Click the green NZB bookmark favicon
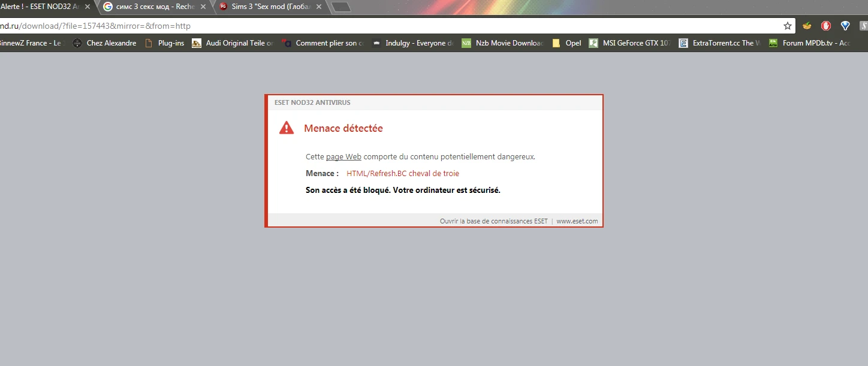 click(466, 43)
